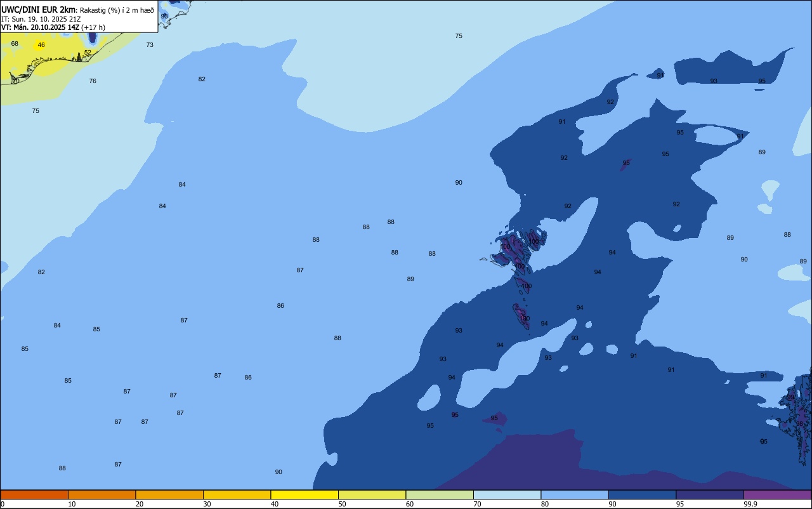Click the legend tick label '20'
This screenshot has height=509, width=812.
click(x=140, y=504)
